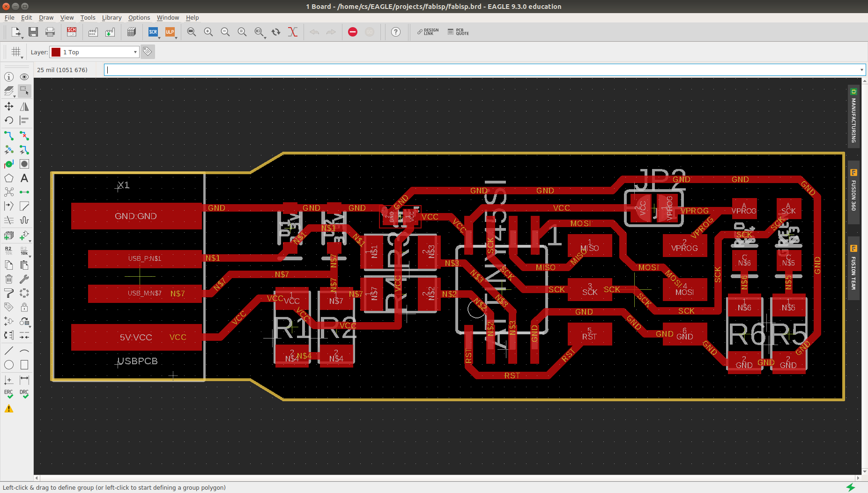
Task: Choose the Text tool
Action: pyautogui.click(x=24, y=178)
